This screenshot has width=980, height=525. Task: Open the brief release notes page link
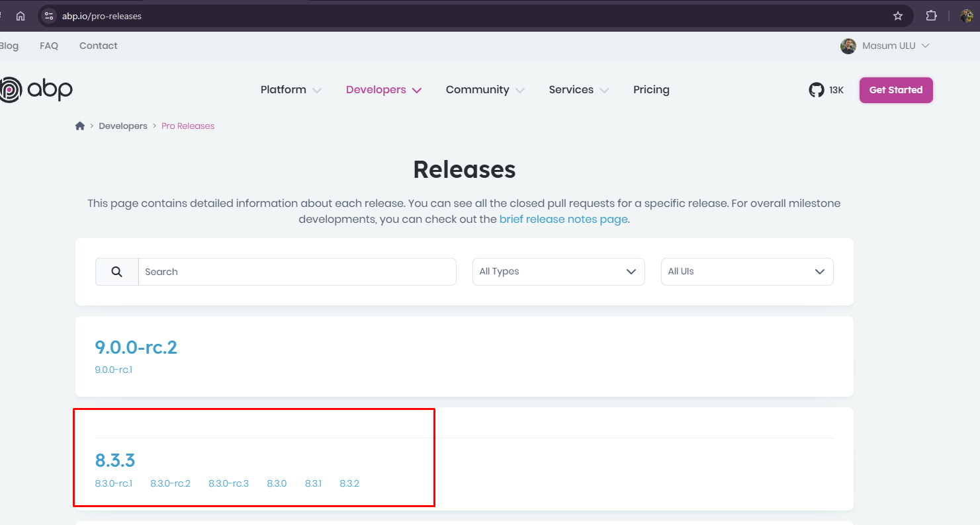pos(563,219)
